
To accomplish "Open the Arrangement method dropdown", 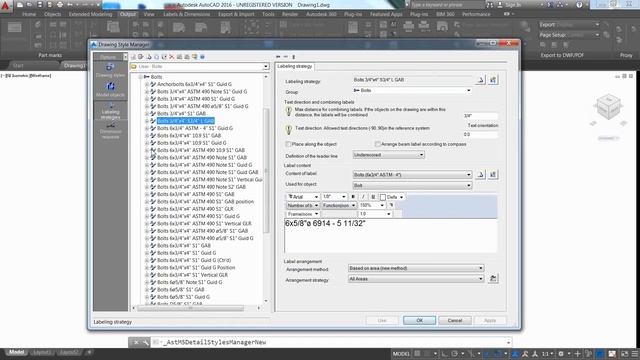I will coord(416,268).
